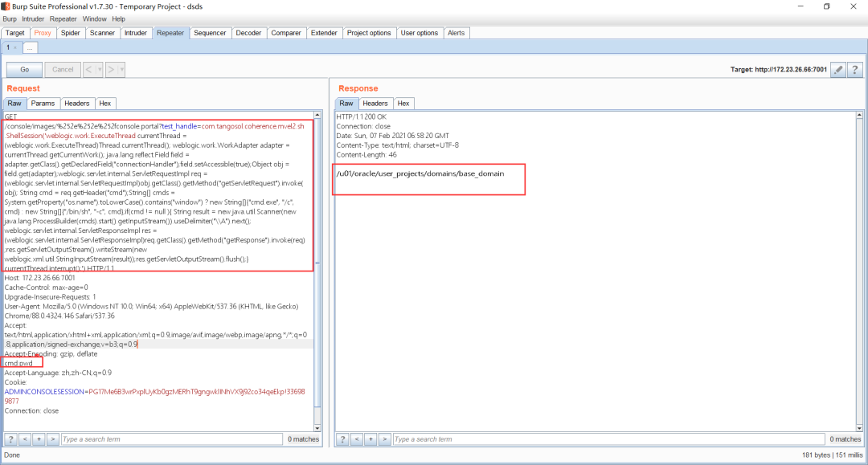The height and width of the screenshot is (465, 868).
Task: Open the Project options tab
Action: (369, 33)
